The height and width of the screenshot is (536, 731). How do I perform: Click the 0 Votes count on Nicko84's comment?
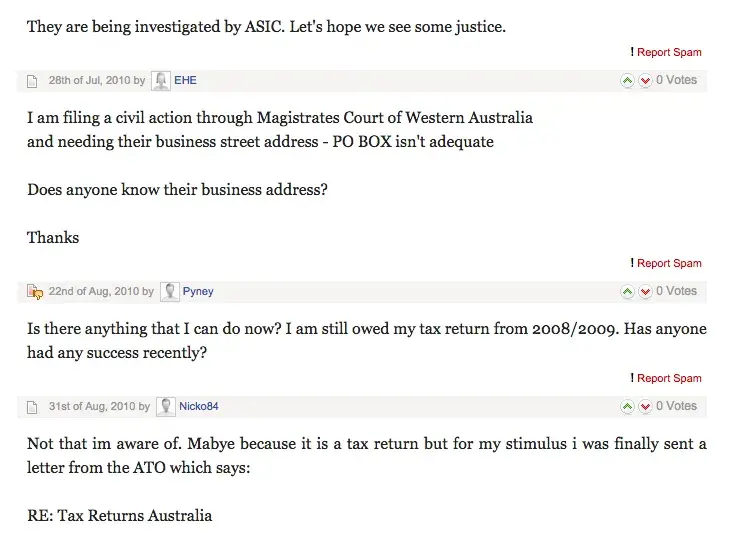click(677, 407)
